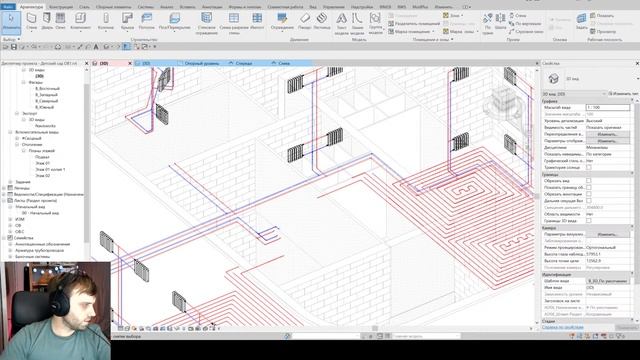Screen dimensions: 640x360
Task: Click Изменить button for Параметры отображения
Action: point(607,141)
